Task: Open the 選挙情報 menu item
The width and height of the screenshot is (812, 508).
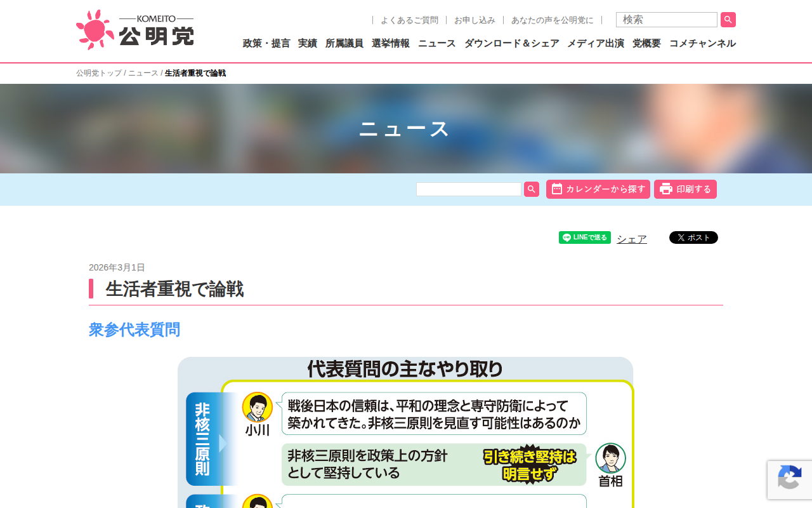Action: (391, 43)
